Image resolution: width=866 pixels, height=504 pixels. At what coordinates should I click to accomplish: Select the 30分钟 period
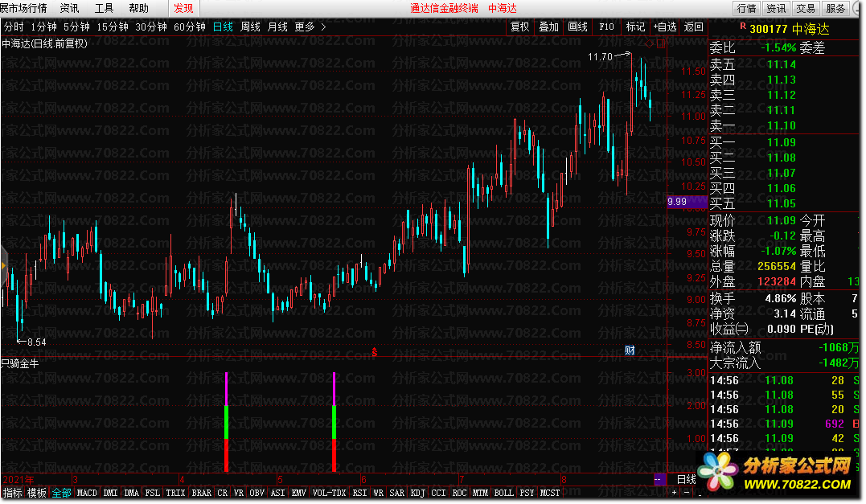(x=151, y=27)
